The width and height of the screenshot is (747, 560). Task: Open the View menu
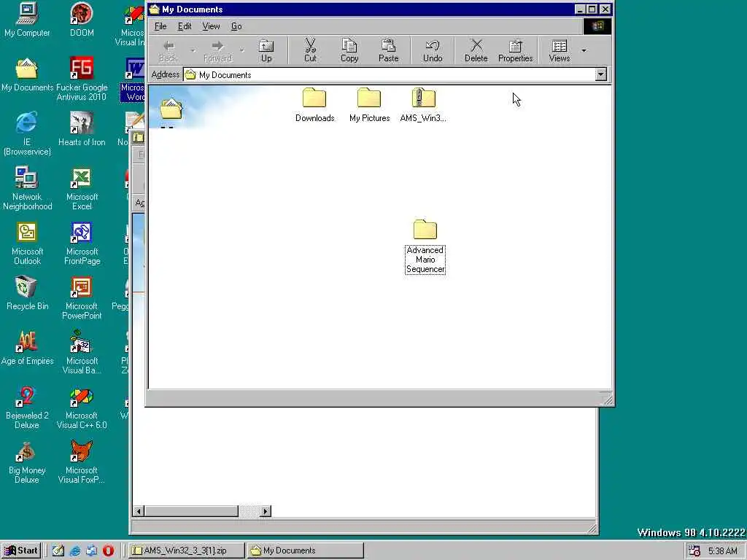point(211,26)
